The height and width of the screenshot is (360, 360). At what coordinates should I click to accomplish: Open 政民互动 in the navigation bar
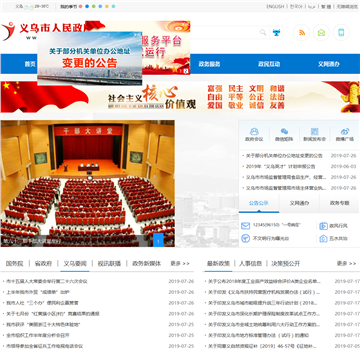tap(269, 64)
